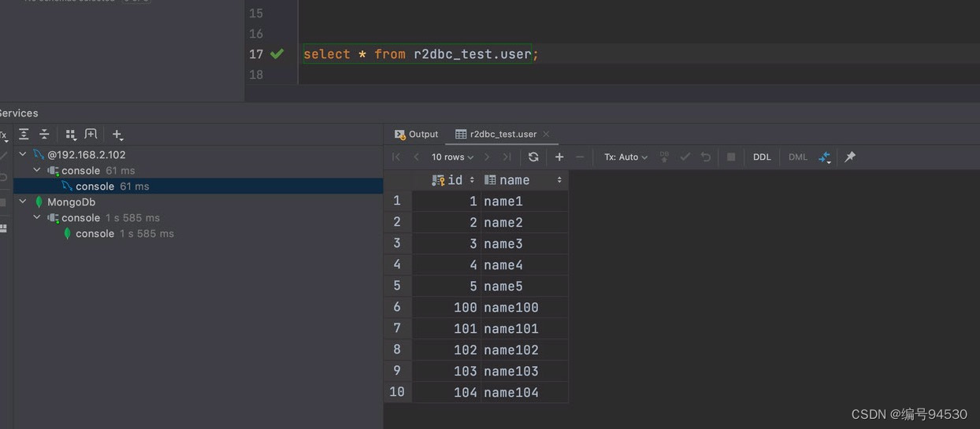Click row header number 7
The image size is (980, 429).
coord(398,329)
